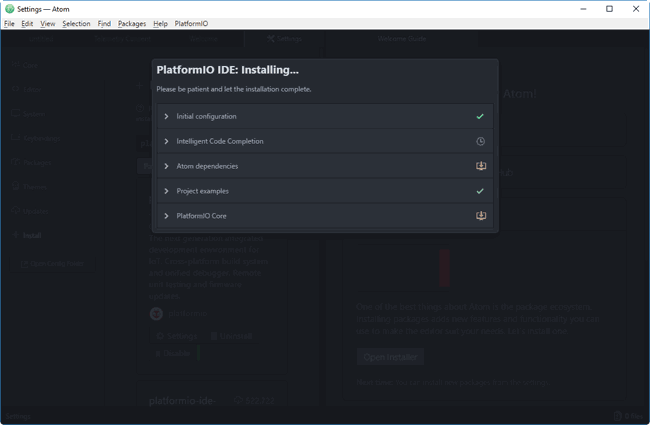Viewport: 650px width, 425px height.
Task: Open the PlatformIO menu
Action: coord(191,24)
